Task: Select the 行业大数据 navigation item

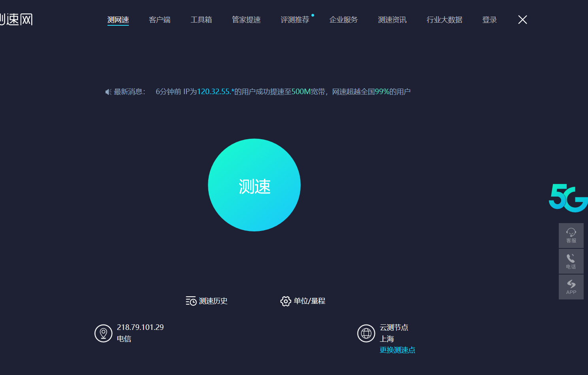Action: coord(444,20)
